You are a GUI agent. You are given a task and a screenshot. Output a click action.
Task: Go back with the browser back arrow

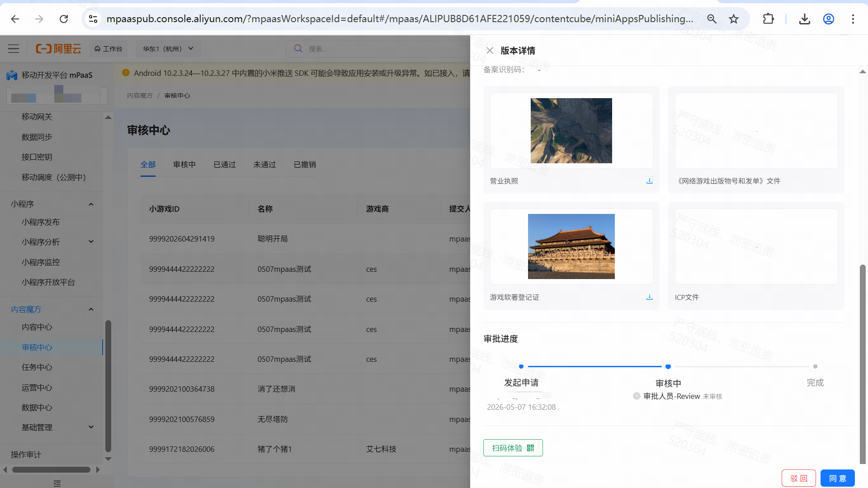(15, 19)
